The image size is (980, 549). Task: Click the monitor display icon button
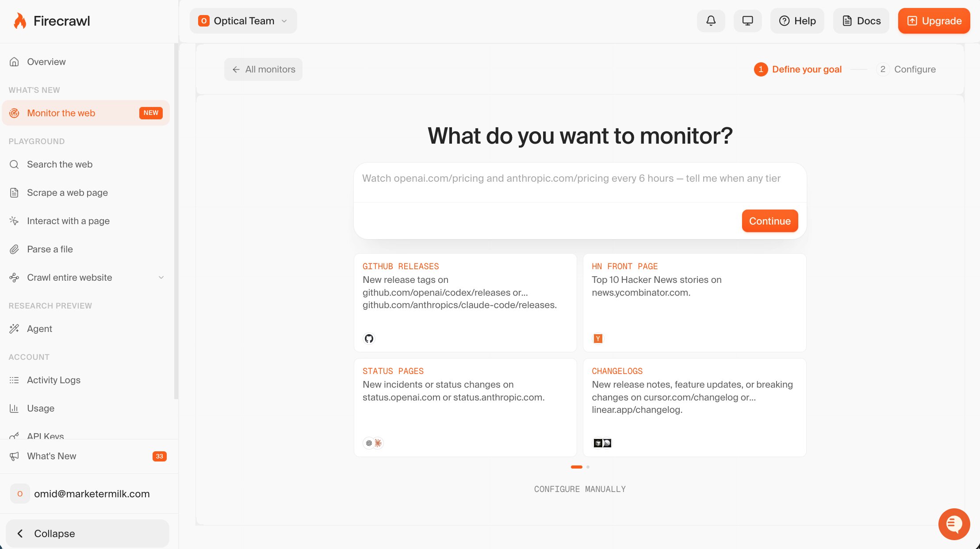(x=747, y=21)
